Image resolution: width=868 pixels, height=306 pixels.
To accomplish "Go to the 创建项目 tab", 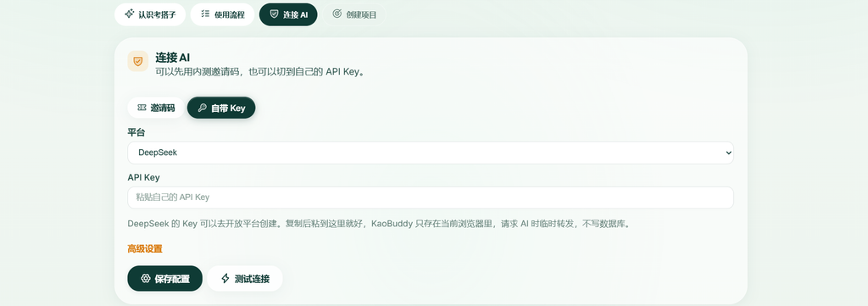I will click(x=353, y=14).
